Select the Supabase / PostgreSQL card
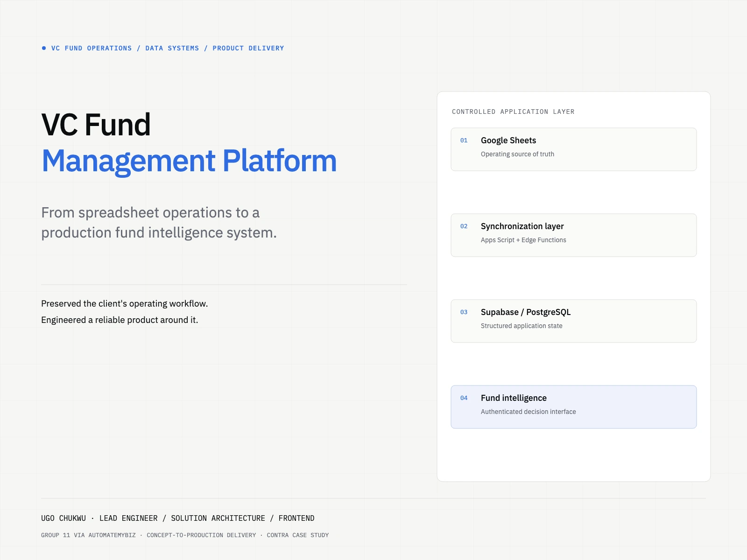This screenshot has height=560, width=747. point(573,321)
